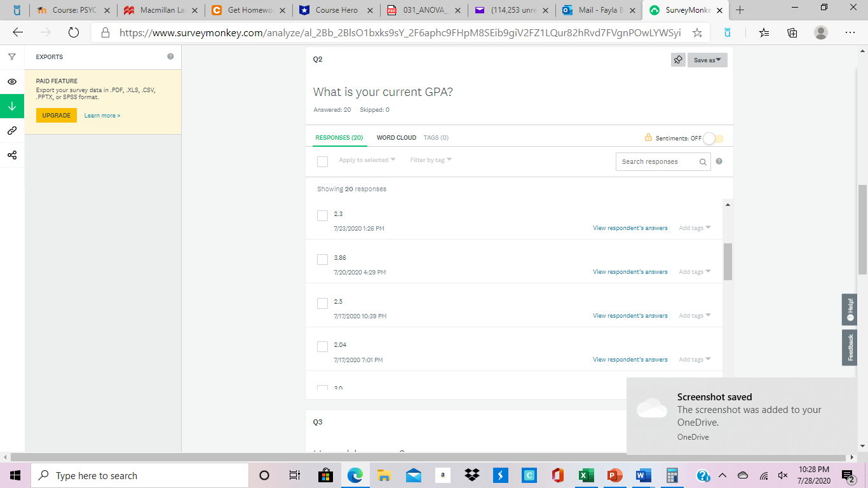The height and width of the screenshot is (488, 868).
Task: Open Add tags for response 2.04
Action: pyautogui.click(x=695, y=360)
